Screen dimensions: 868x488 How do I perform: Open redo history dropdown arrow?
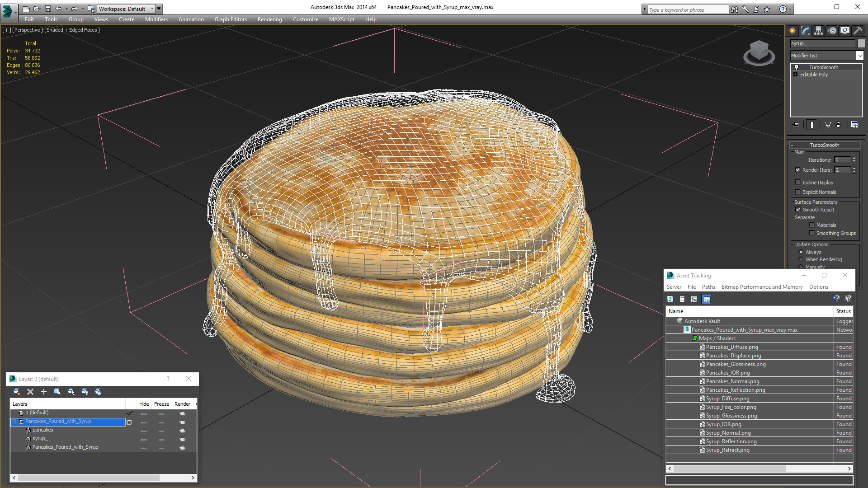click(82, 9)
